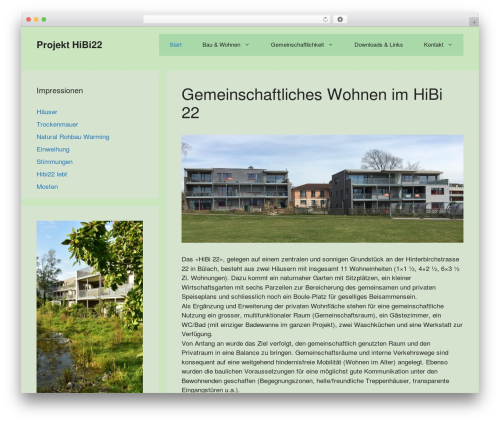Click the Projekt HiBi22 site title
The width and height of the screenshot is (500, 423).
coord(69,45)
